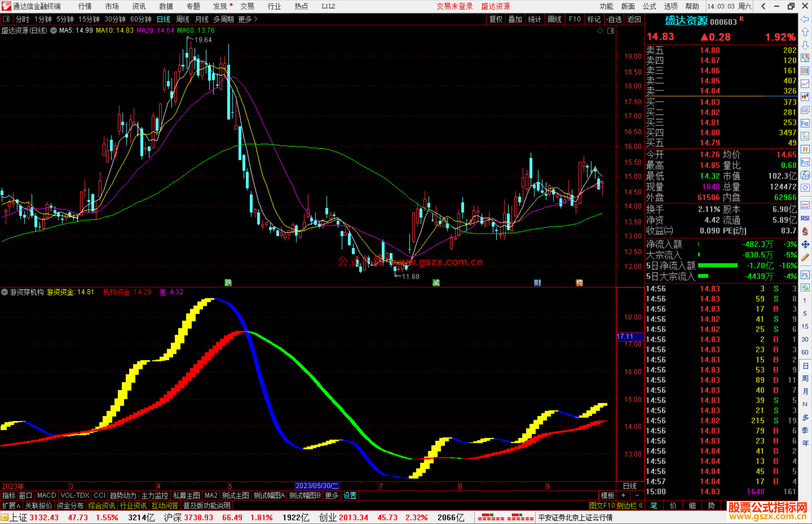Click the candlestick chart icon in sidebar

pos(805,97)
